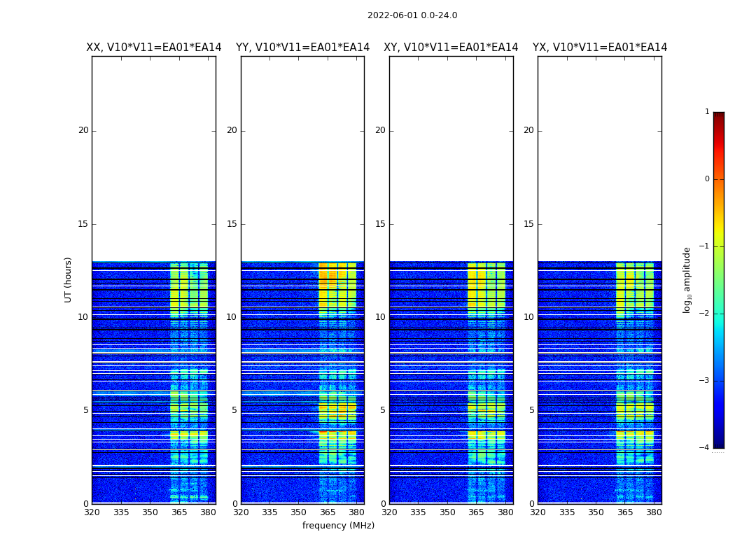The height and width of the screenshot is (560, 735).
Task: Click the colorbar tick label −4
Action: 704,447
